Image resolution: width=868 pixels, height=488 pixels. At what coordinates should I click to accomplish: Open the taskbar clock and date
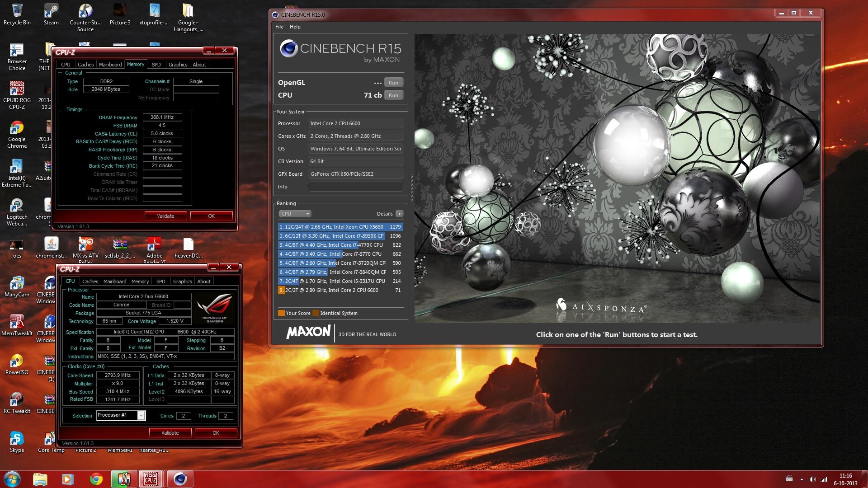pos(845,479)
